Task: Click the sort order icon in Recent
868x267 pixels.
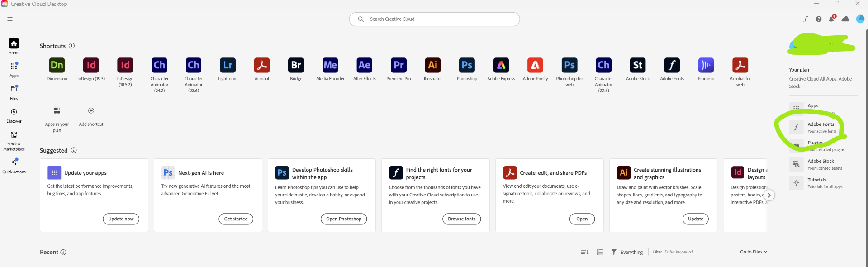Action: tap(585, 252)
